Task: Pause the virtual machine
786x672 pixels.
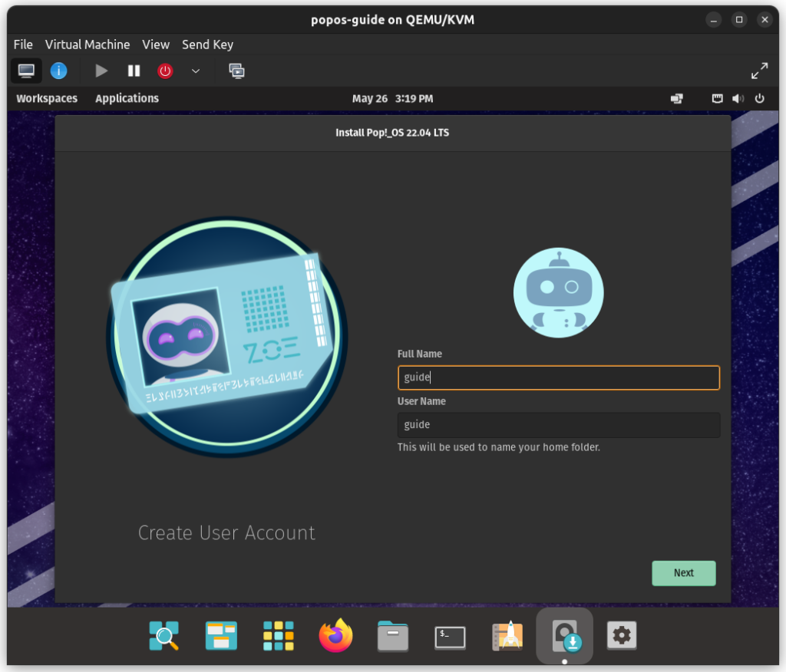Action: pyautogui.click(x=134, y=71)
